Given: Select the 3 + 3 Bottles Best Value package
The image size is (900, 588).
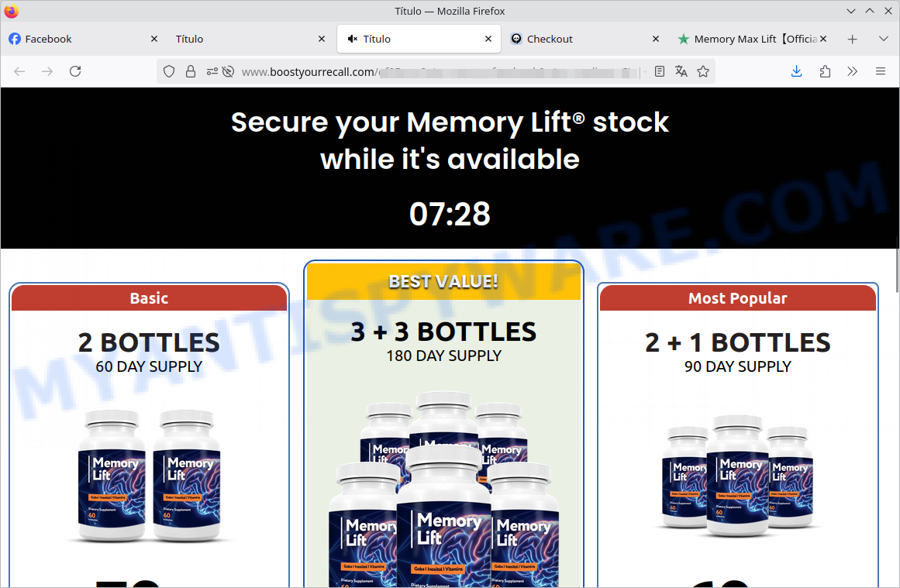Looking at the screenshot, I should pos(443,424).
